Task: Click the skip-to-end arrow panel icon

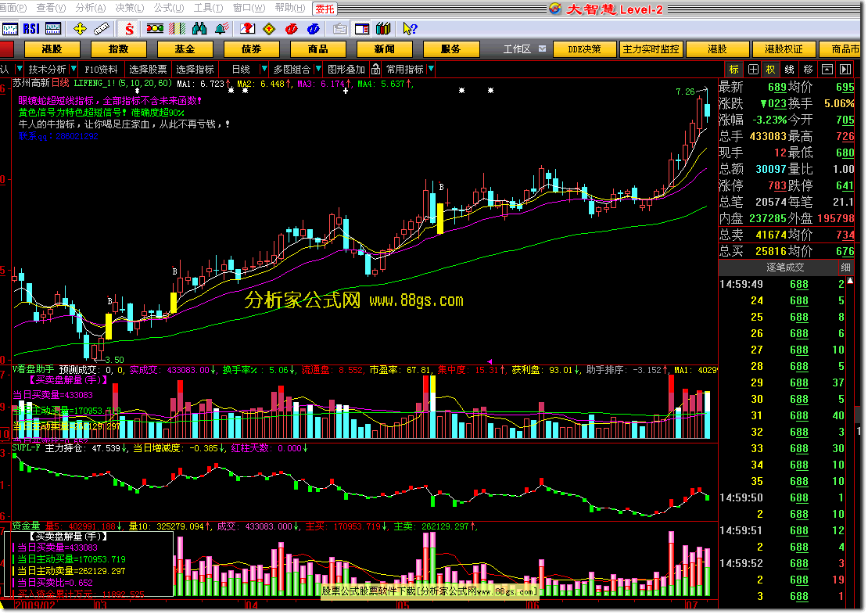Action: (845, 69)
